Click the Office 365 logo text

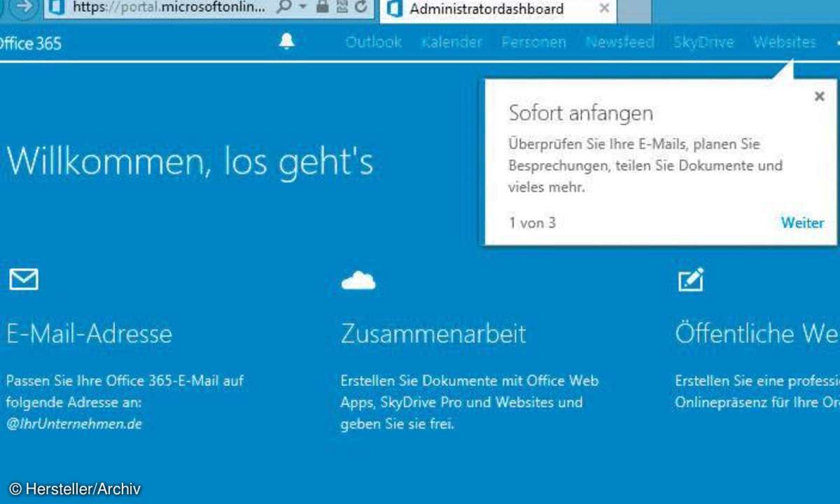(30, 43)
